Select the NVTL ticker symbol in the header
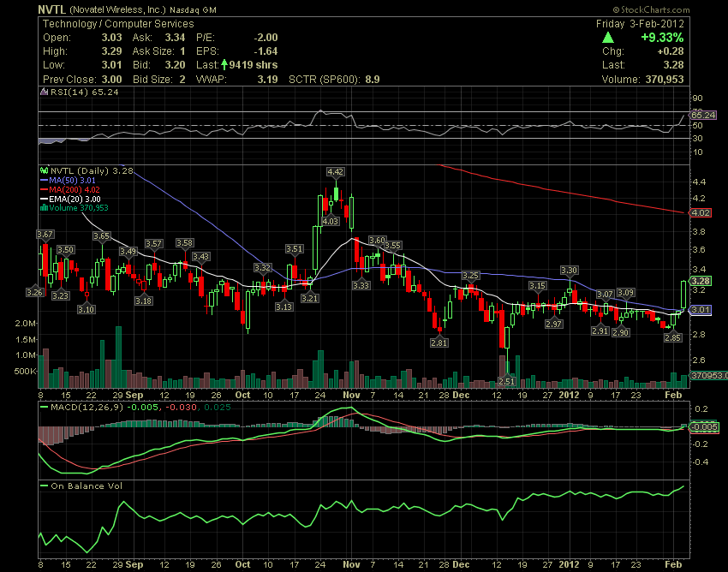728x572 pixels. 52,9
